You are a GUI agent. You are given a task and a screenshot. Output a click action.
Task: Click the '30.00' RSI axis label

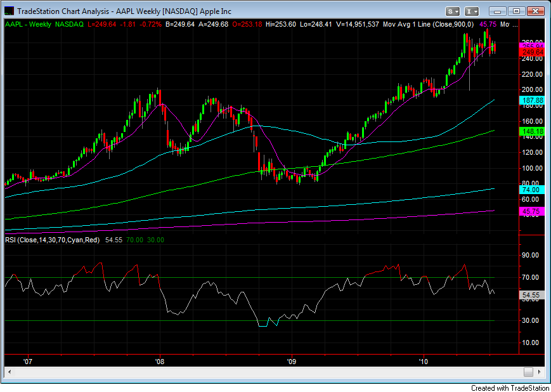tap(531, 320)
